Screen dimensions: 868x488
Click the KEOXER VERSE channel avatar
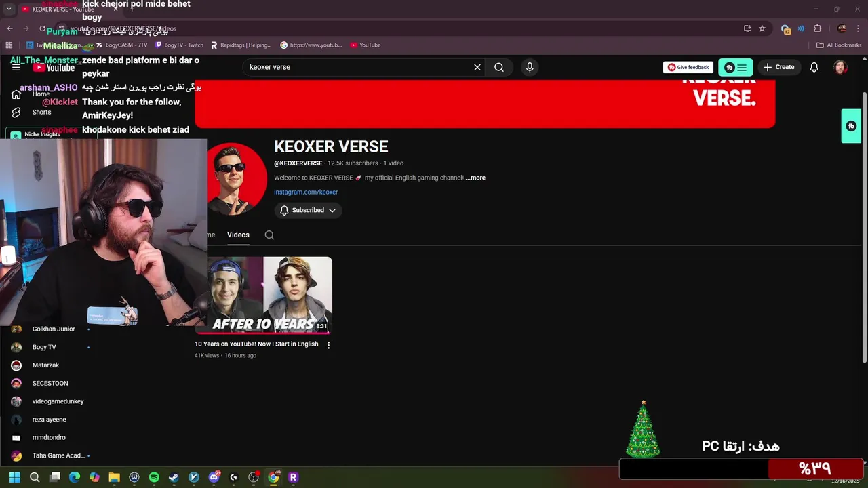236,179
